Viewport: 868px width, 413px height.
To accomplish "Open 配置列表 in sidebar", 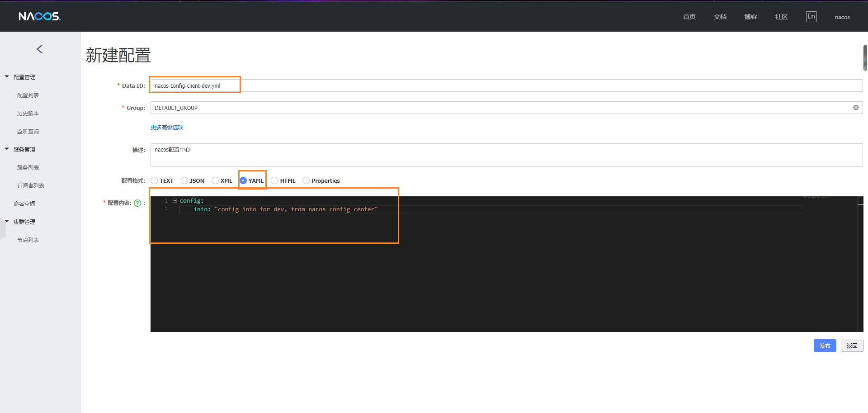I will pyautogui.click(x=28, y=95).
